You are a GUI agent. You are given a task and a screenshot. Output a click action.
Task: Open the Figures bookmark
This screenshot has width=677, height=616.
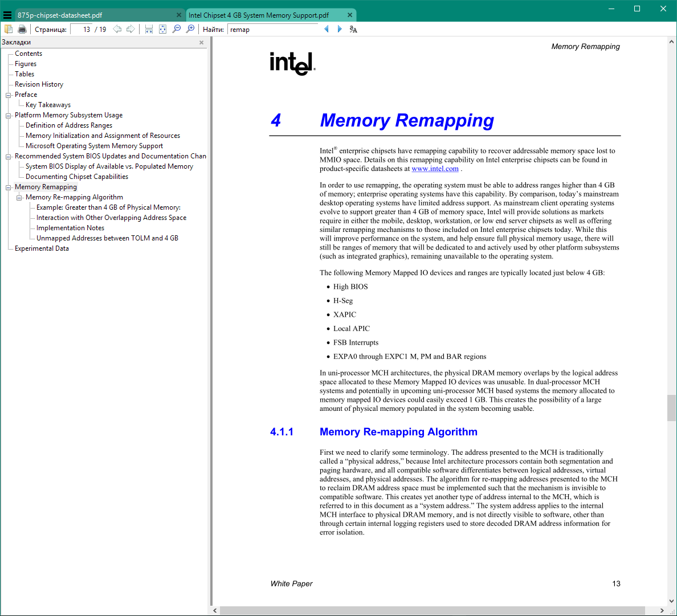(x=26, y=64)
